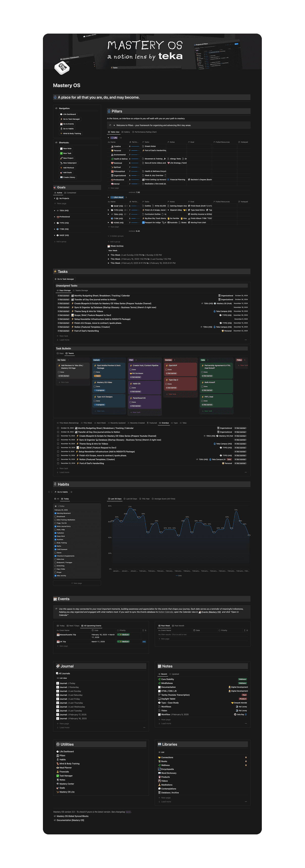This screenshot has width=305, height=868.
Task: Open the Notion Calendar link in Events
Action: (x=166, y=612)
